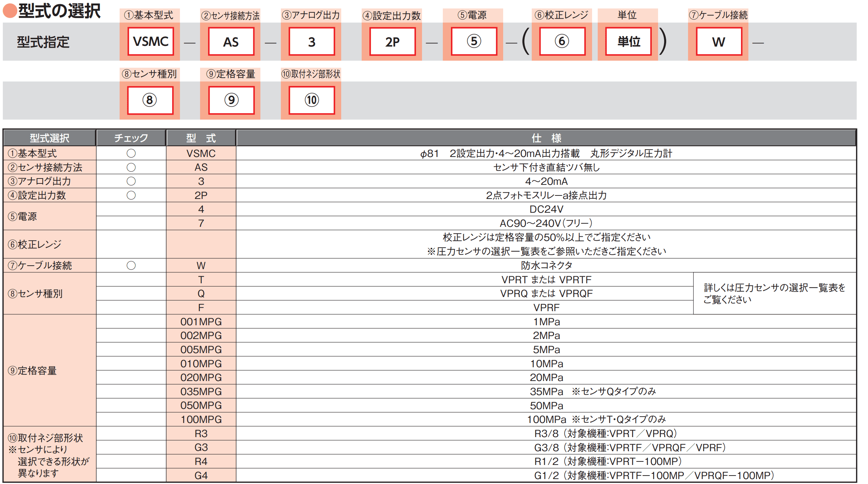Click sensor type code T
The width and height of the screenshot is (868, 484).
coord(201,279)
